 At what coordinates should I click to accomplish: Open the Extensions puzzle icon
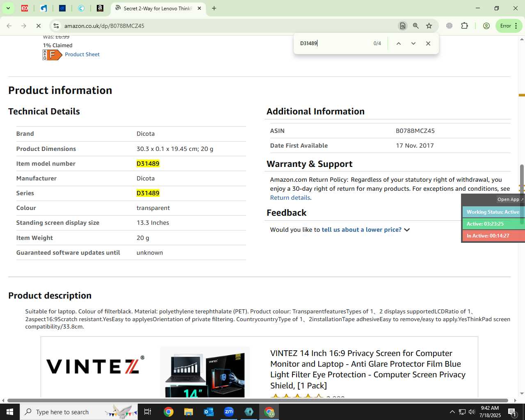[x=464, y=26]
